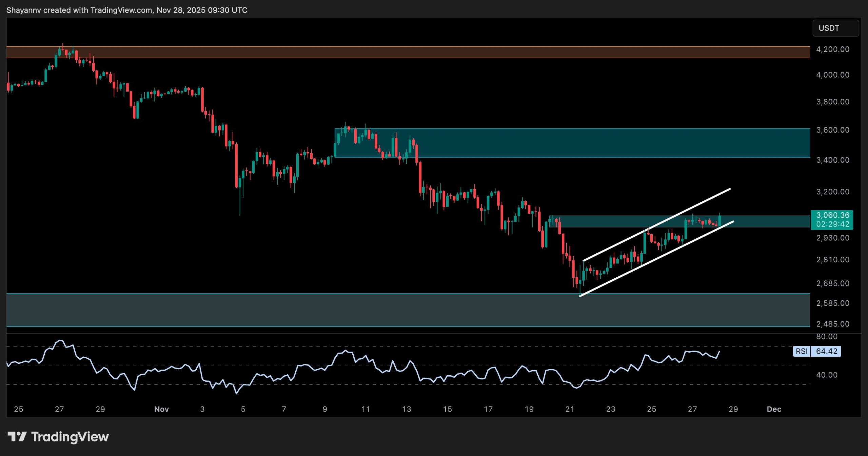Viewport: 868px width, 456px height.
Task: Click the chart attribution text by Shayannv
Action: click(127, 10)
